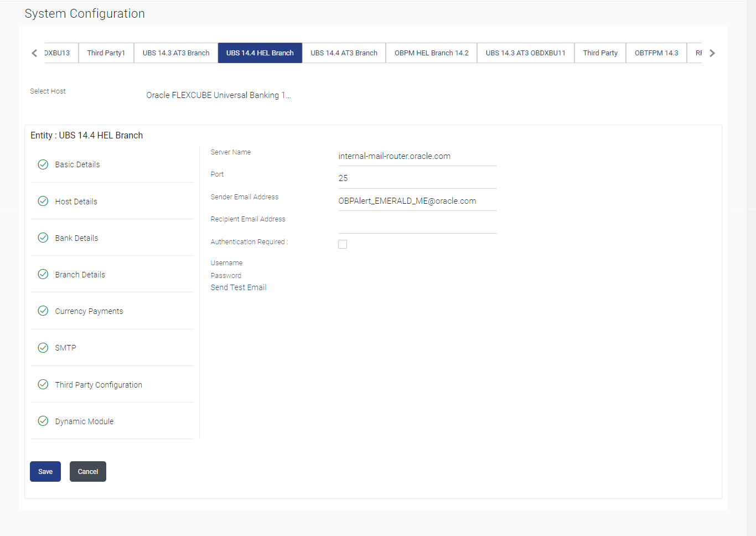
Task: Switch to OBPM HEL Branch 14.2 tab
Action: pos(432,53)
